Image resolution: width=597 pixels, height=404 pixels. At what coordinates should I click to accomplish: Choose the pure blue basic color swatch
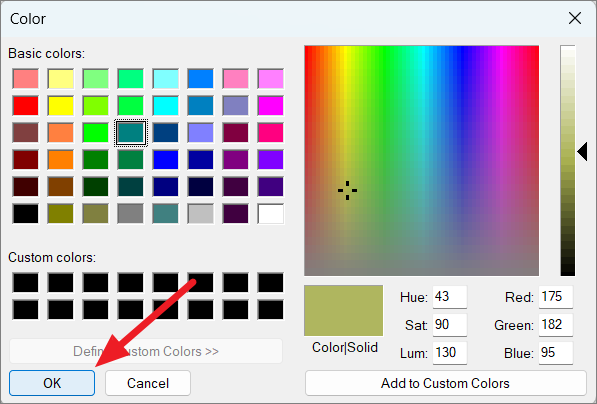click(x=166, y=160)
